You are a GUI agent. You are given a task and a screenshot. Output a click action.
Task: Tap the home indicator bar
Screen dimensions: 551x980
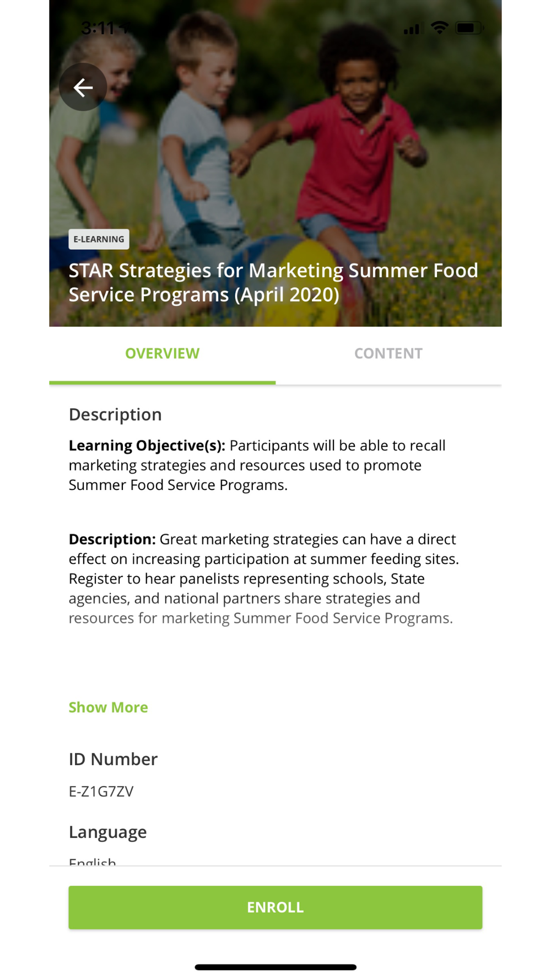(x=275, y=967)
